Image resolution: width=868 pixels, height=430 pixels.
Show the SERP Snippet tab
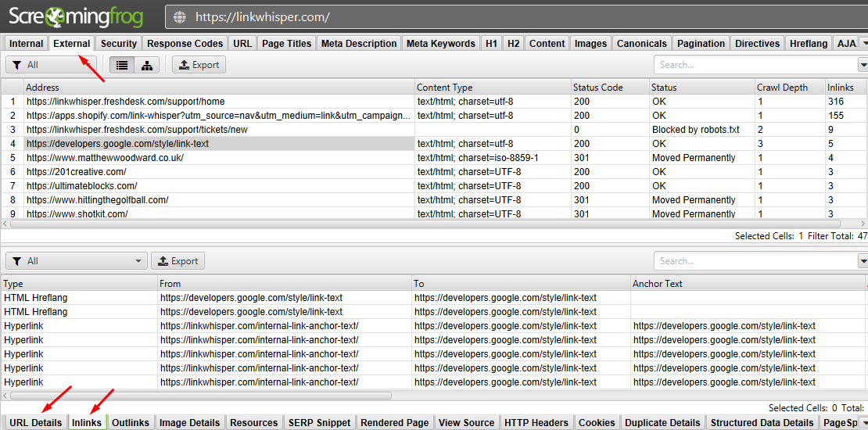[x=319, y=422]
